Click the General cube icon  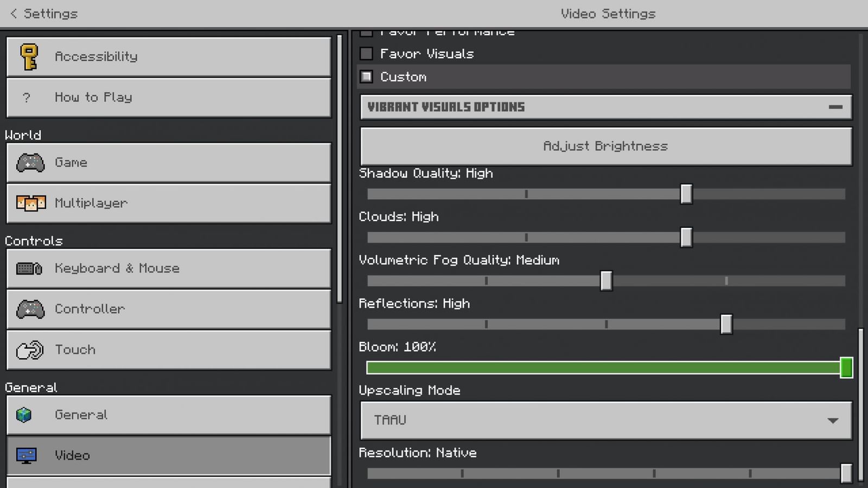coord(24,415)
